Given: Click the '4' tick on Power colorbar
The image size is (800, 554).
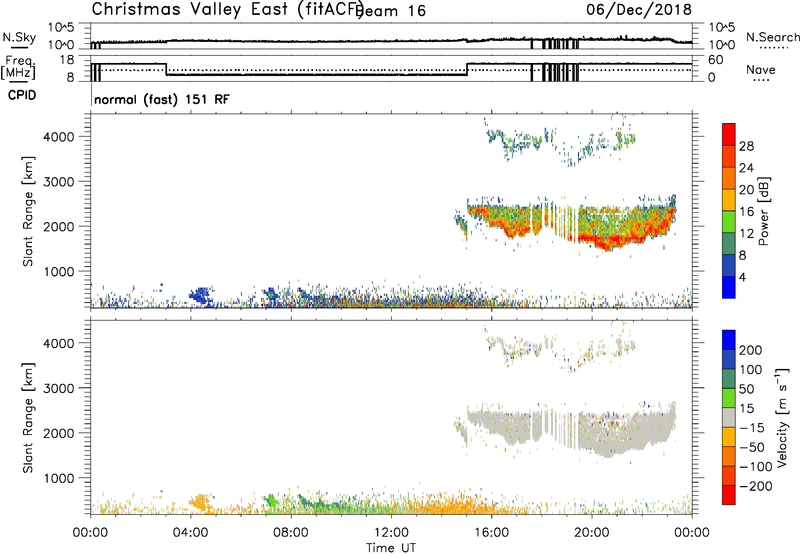Looking at the screenshot, I should pos(742,277).
